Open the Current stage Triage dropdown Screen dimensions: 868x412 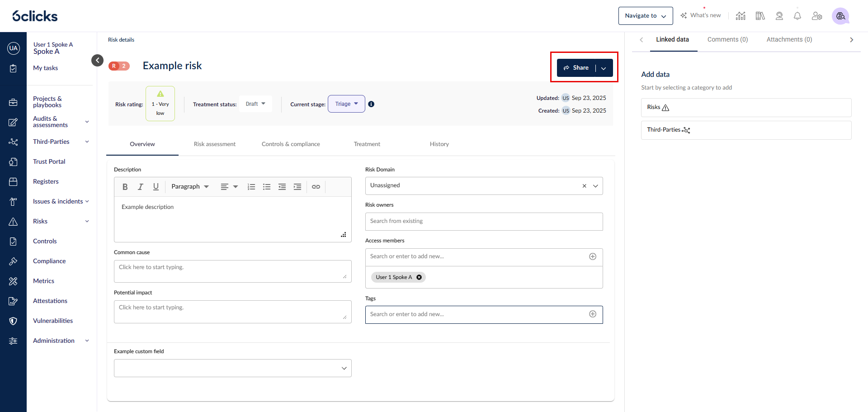pyautogui.click(x=346, y=104)
